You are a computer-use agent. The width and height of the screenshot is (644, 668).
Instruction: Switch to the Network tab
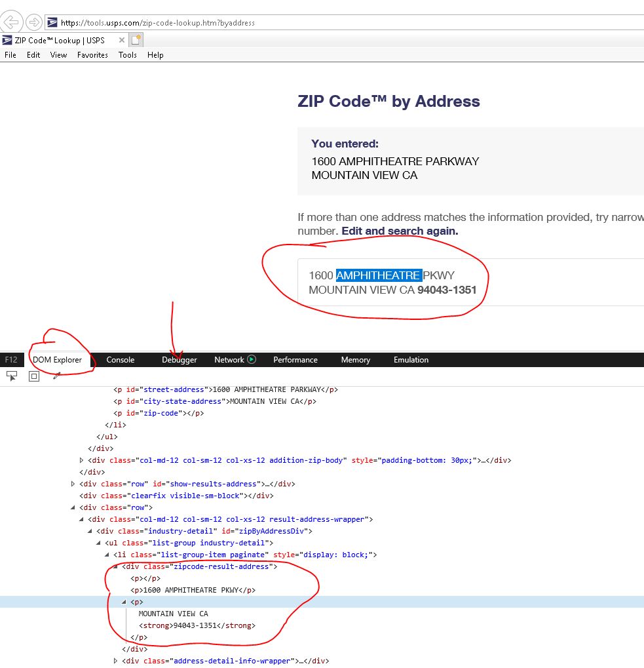coord(229,360)
